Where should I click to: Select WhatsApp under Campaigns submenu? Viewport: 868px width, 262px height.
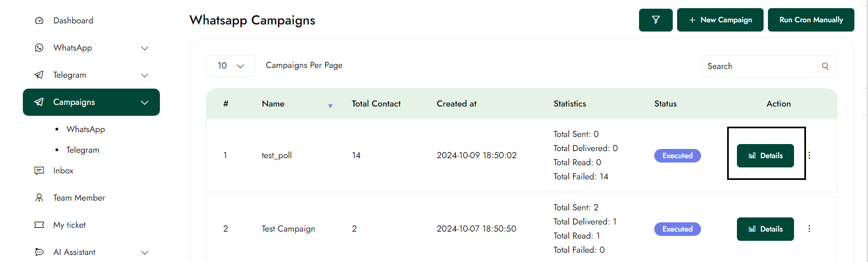click(85, 129)
